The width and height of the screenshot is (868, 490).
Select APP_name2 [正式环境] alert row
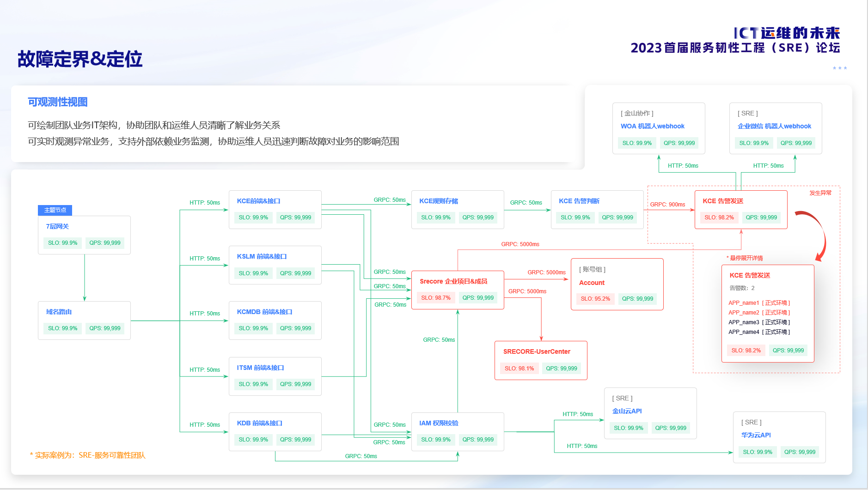click(759, 313)
